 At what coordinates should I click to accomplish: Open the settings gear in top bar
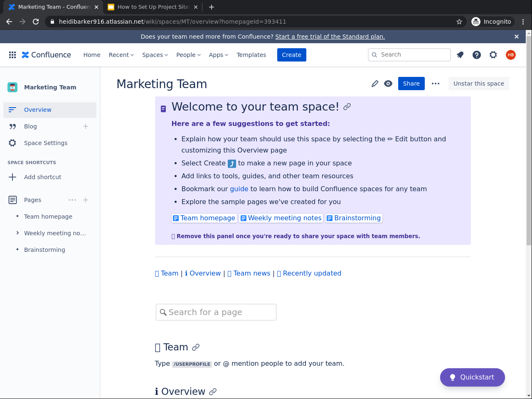coord(493,55)
